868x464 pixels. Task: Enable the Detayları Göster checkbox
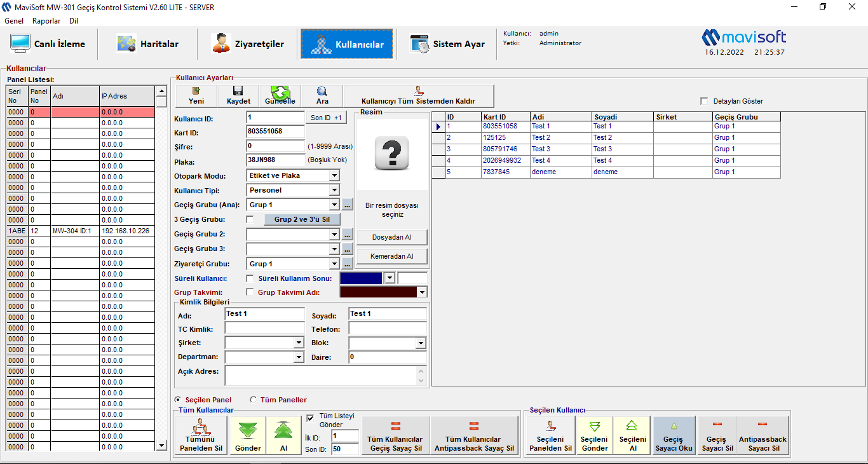(x=704, y=101)
